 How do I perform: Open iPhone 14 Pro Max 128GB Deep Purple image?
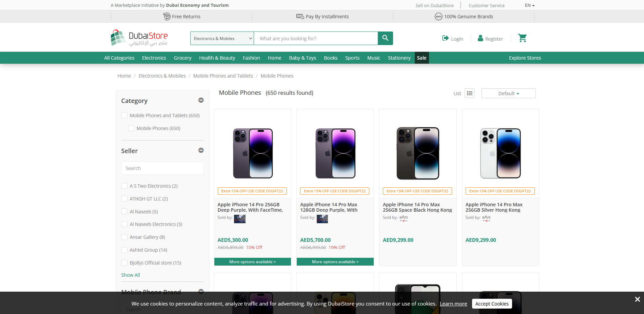pos(335,153)
